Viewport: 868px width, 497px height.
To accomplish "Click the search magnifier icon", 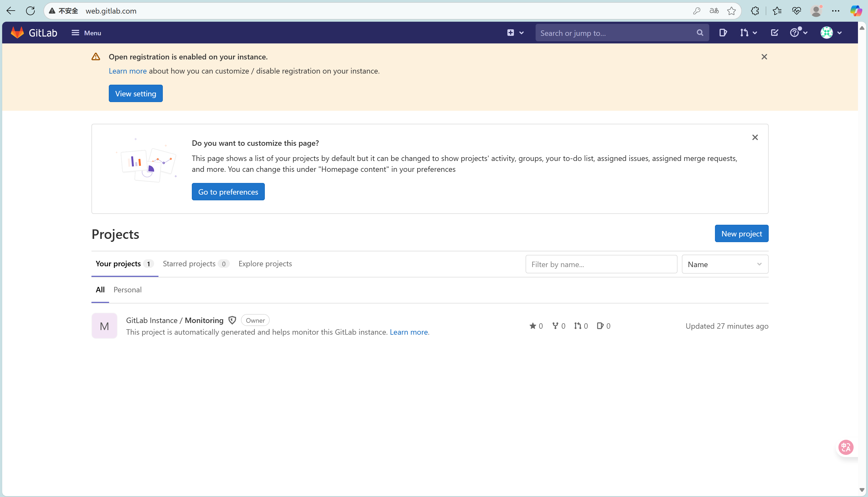I will coord(700,33).
